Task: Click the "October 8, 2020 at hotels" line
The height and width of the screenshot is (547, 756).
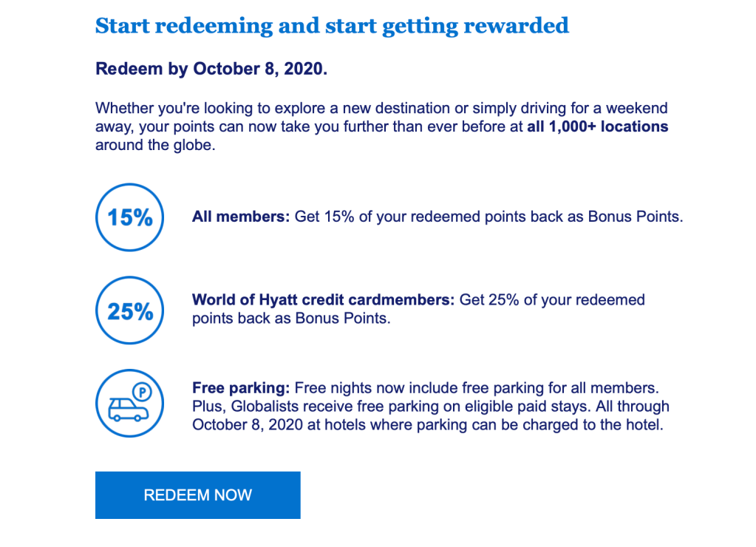Action: click(x=427, y=425)
